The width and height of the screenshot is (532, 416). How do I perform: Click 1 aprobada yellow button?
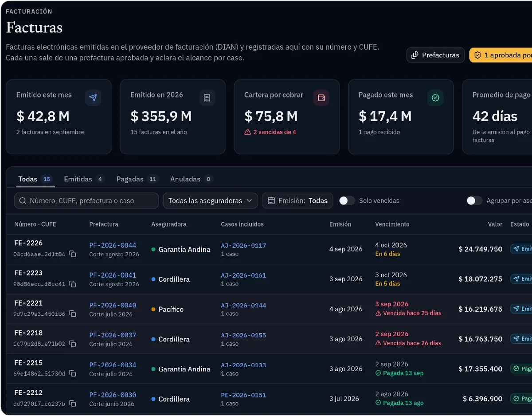pyautogui.click(x=501, y=55)
